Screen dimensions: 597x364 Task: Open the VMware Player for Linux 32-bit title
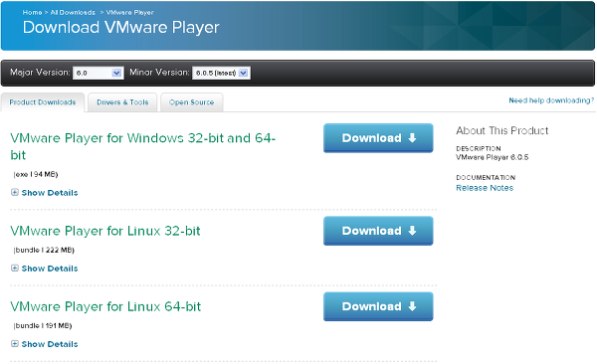[x=105, y=231]
